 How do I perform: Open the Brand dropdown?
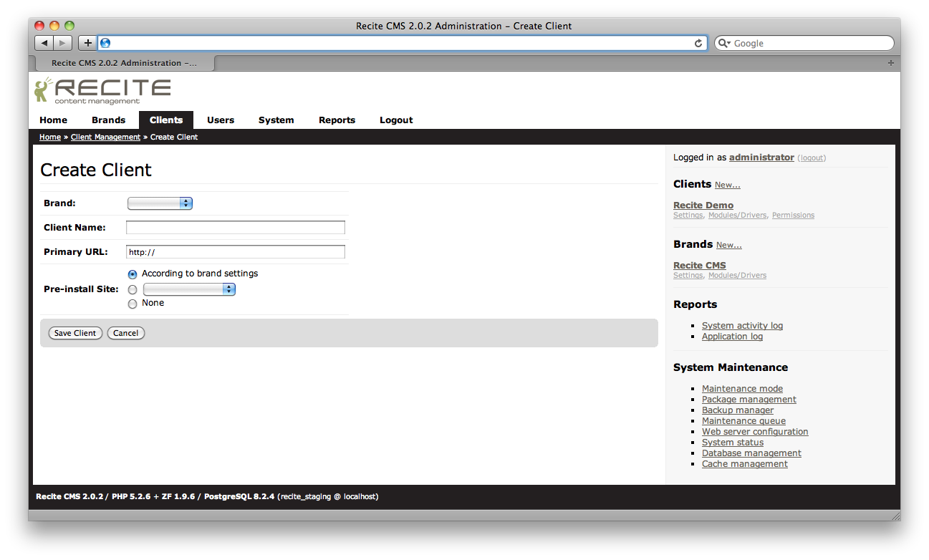tap(160, 203)
